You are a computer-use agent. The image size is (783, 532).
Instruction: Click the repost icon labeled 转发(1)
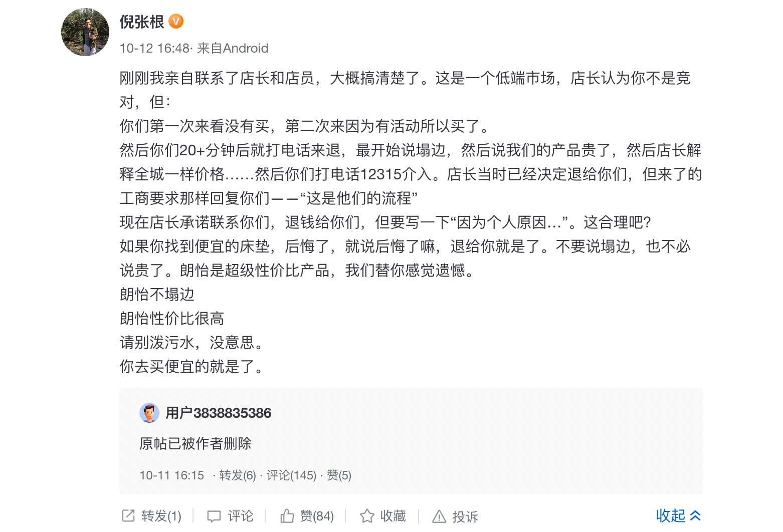pyautogui.click(x=128, y=516)
